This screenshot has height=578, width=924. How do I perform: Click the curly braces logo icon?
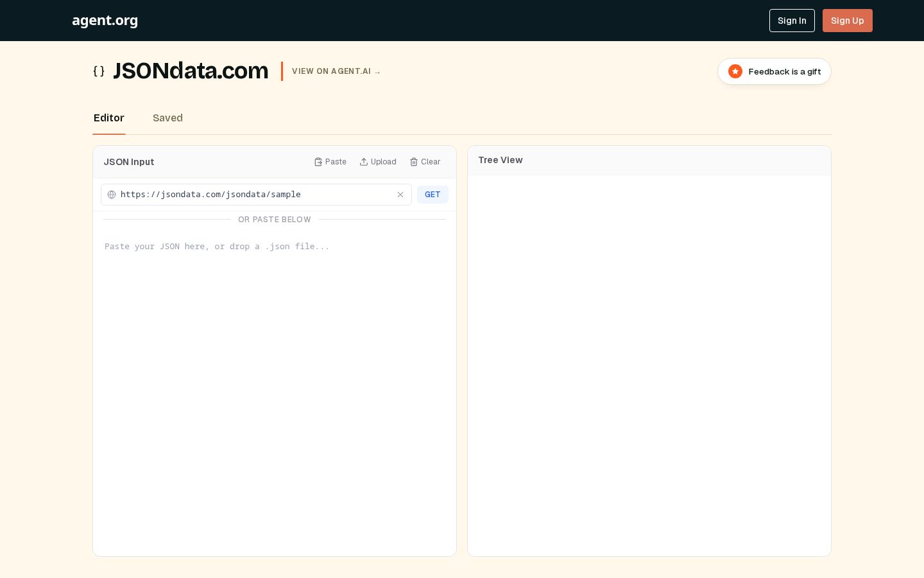click(x=99, y=71)
